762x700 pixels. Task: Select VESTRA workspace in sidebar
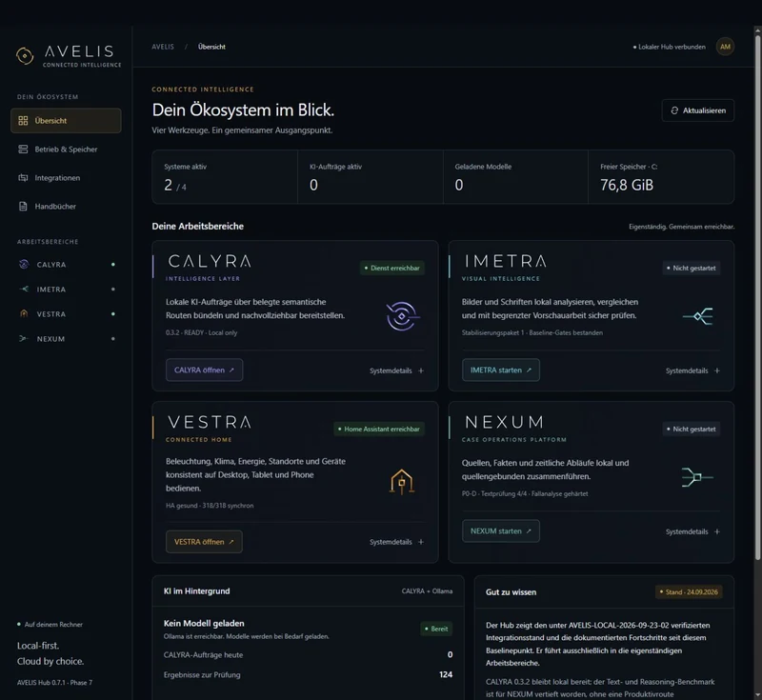tap(66, 314)
